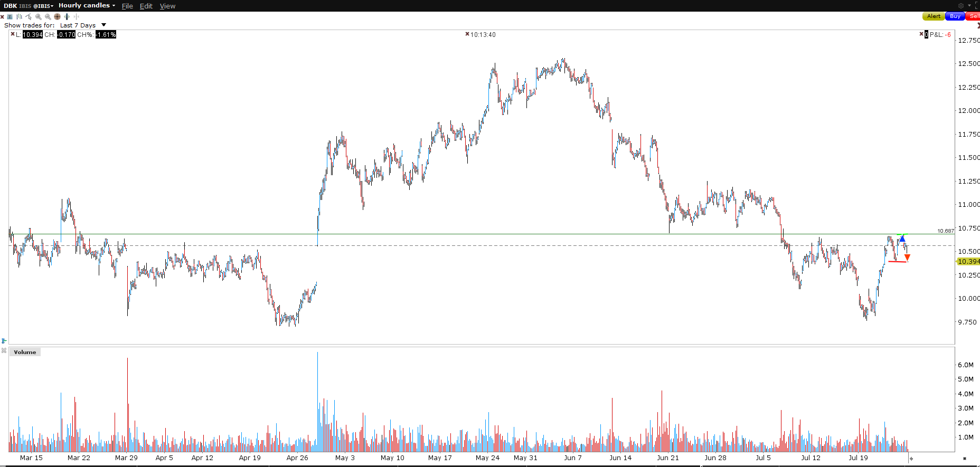The height and width of the screenshot is (467, 980).
Task: Click the Mar 15 date label
Action: tap(31, 458)
